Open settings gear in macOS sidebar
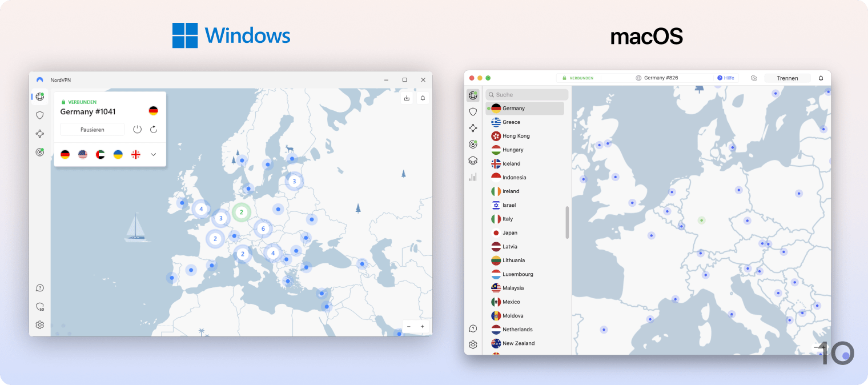Image resolution: width=868 pixels, height=385 pixels. (x=473, y=344)
